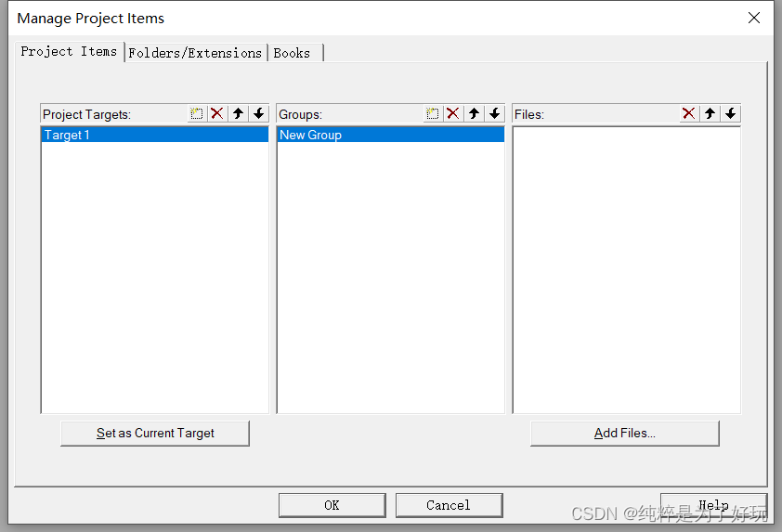The width and height of the screenshot is (782, 532).
Task: Move selected file down
Action: (x=731, y=113)
